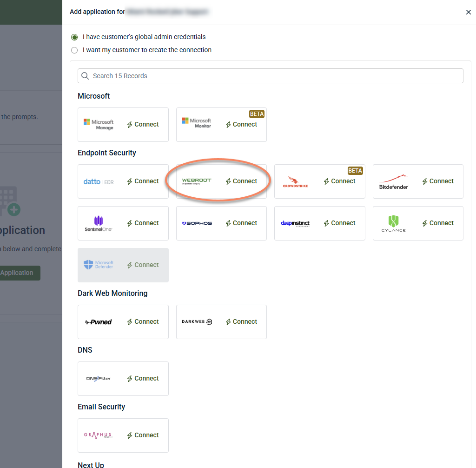Click the SentinelOne logo
This screenshot has height=468, width=476.
point(99,224)
